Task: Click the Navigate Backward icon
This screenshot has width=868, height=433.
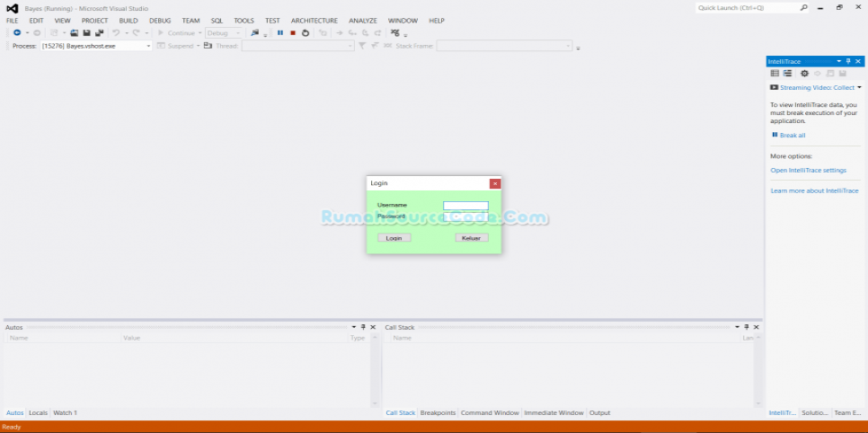Action: click(x=17, y=32)
